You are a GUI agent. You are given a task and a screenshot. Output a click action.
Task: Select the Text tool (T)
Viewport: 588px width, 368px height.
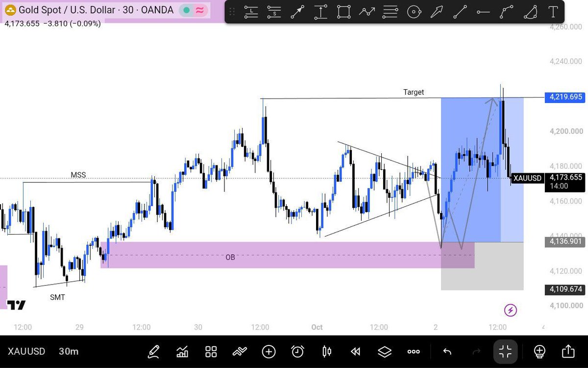tap(553, 12)
